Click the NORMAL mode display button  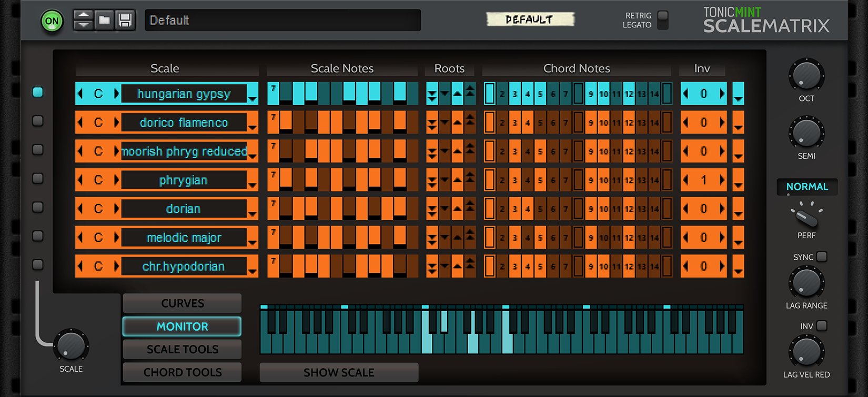pos(806,187)
